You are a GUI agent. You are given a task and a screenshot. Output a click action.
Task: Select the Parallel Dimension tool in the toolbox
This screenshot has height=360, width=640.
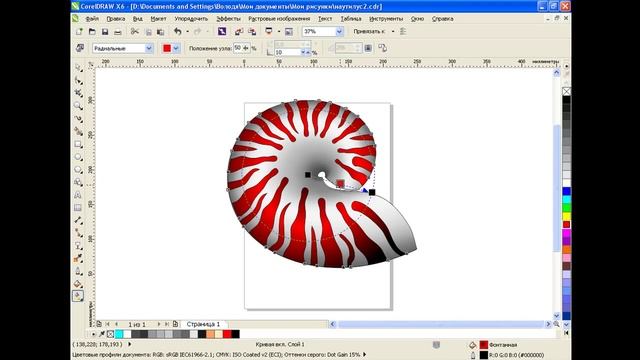[78, 220]
